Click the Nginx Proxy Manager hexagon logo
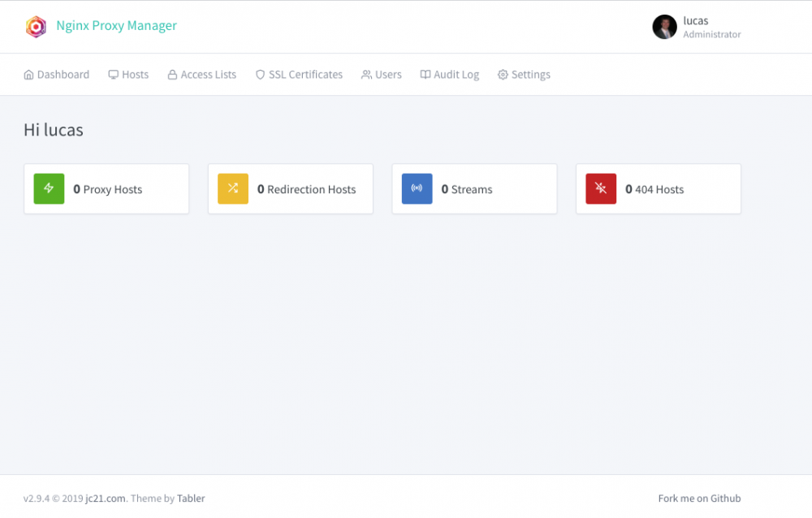The height and width of the screenshot is (518, 812). [36, 27]
